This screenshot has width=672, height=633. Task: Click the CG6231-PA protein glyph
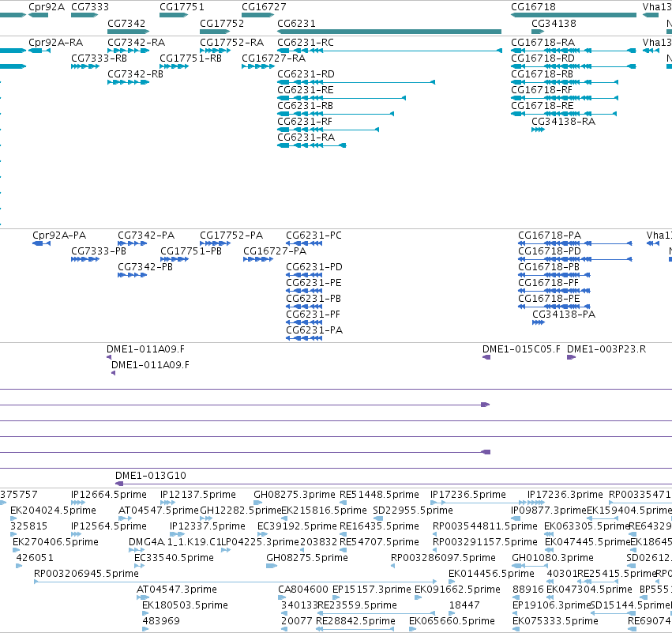click(x=304, y=338)
